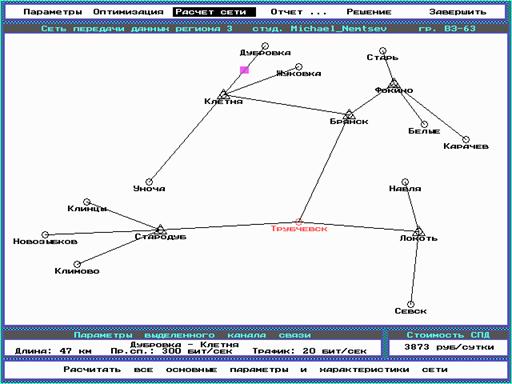512x384 pixels.
Task: Select the red Трубчевск circle node
Action: (299, 222)
